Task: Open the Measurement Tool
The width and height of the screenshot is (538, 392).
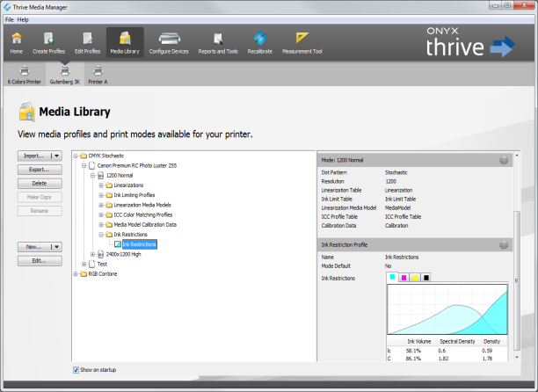Action: click(x=302, y=43)
